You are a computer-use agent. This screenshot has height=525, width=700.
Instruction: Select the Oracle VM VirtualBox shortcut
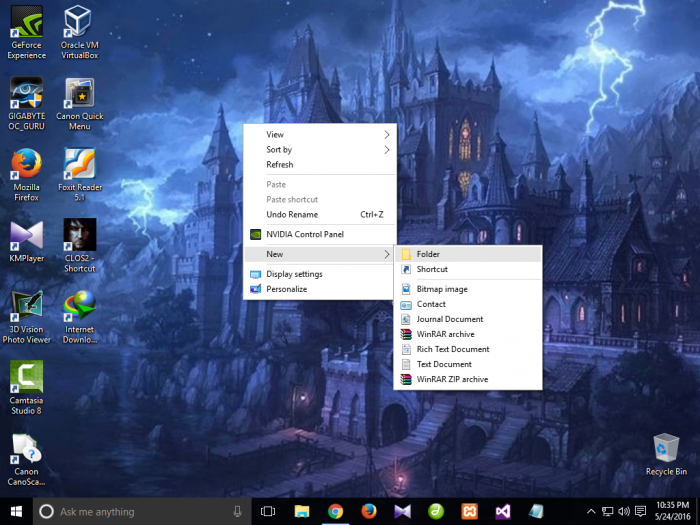point(79,22)
